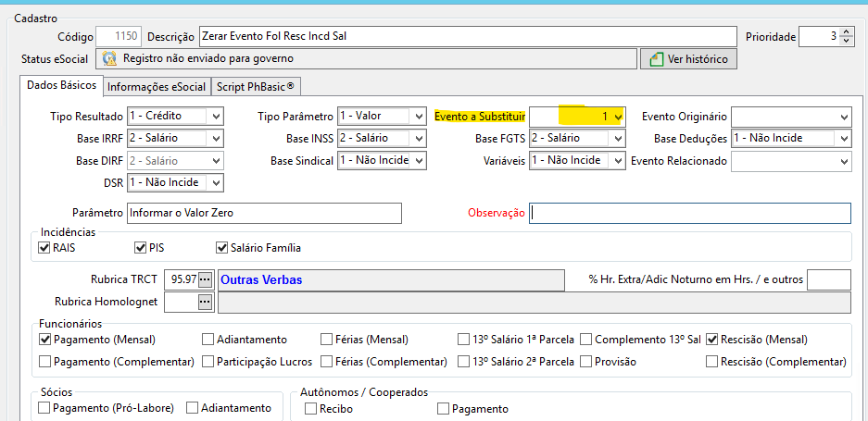Enable Rescisão (Complementar) checkbox
The image size is (868, 421).
(712, 362)
